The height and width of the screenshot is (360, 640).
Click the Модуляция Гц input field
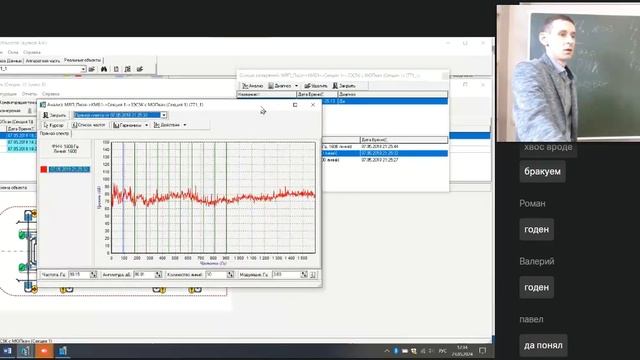click(x=286, y=275)
